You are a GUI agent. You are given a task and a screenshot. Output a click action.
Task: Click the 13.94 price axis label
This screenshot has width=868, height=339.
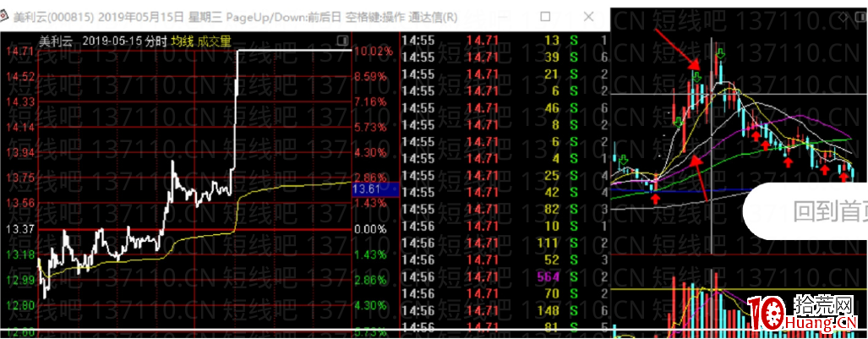click(19, 152)
